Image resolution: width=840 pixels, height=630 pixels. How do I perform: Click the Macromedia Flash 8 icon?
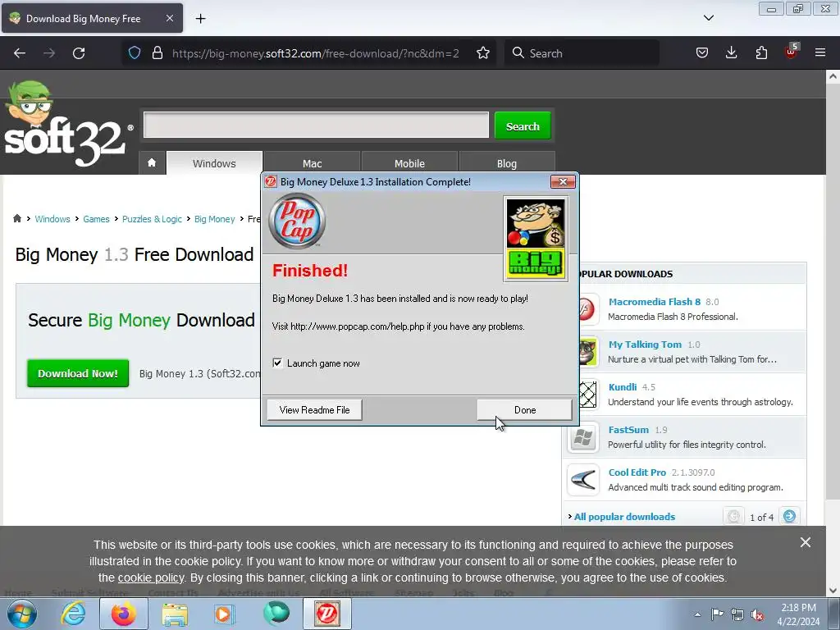click(x=587, y=309)
